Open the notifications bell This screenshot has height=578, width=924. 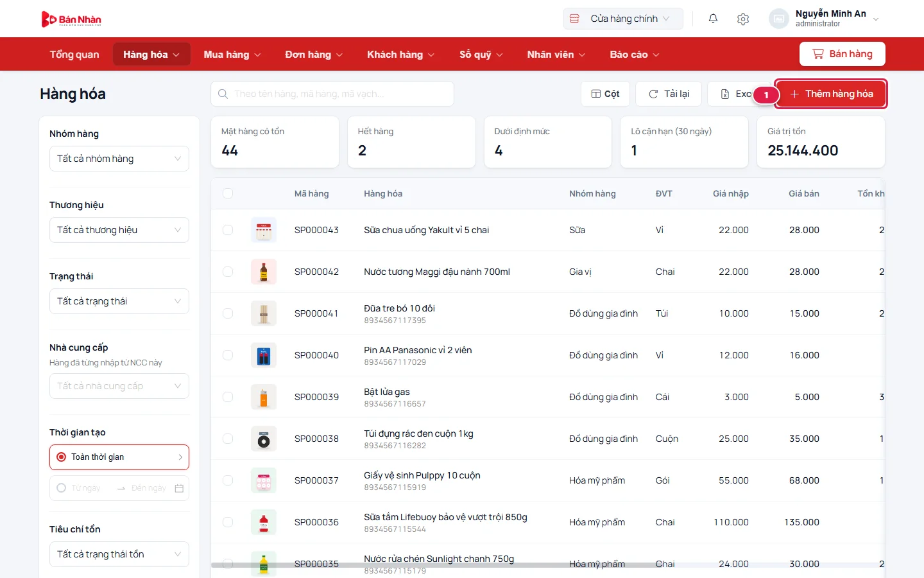(x=713, y=19)
